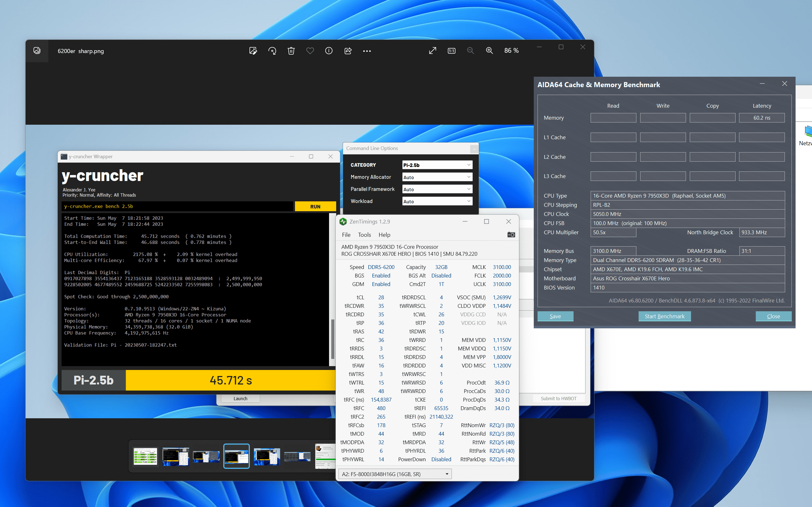The height and width of the screenshot is (507, 812).
Task: Click the Memory Latency field showing 60.2 ns
Action: [x=762, y=118]
